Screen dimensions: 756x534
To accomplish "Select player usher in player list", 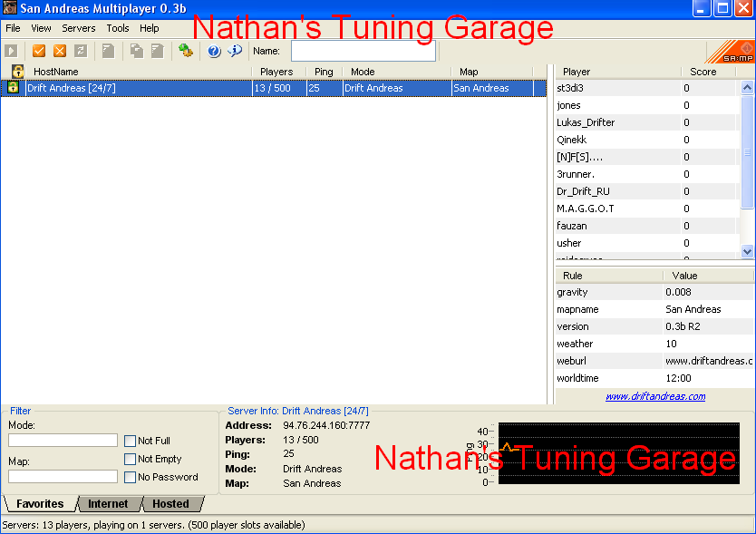I will tap(647, 243).
